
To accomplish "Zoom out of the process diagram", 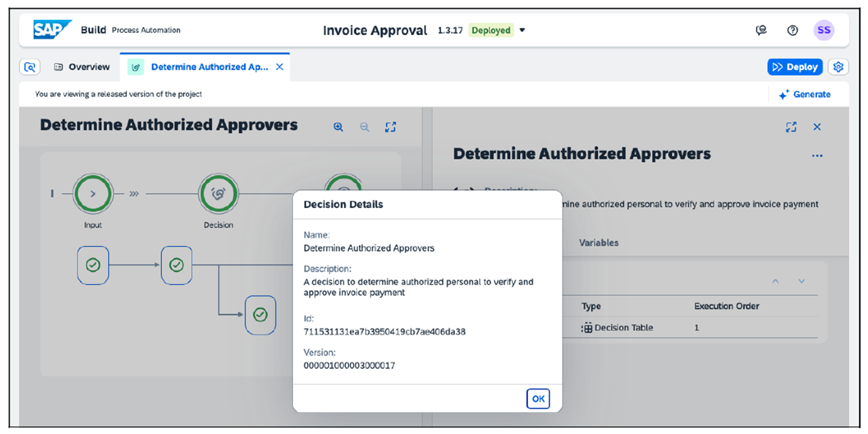I will tap(364, 127).
